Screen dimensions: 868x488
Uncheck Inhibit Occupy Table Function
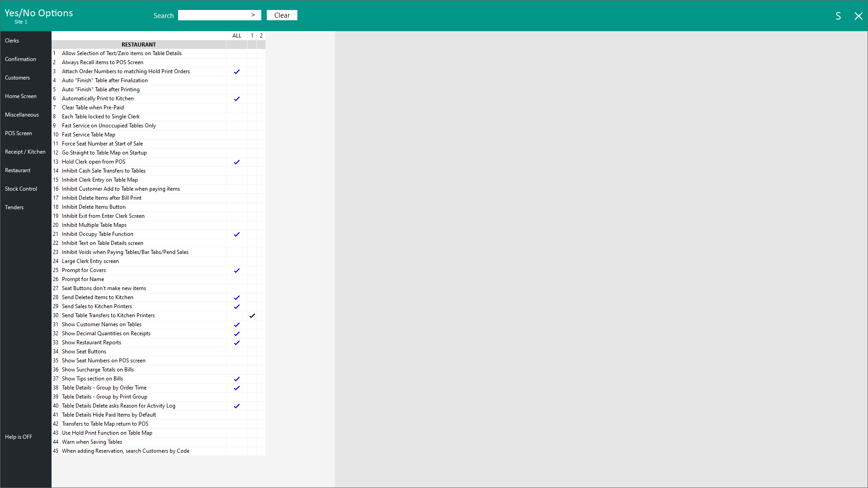tap(236, 234)
